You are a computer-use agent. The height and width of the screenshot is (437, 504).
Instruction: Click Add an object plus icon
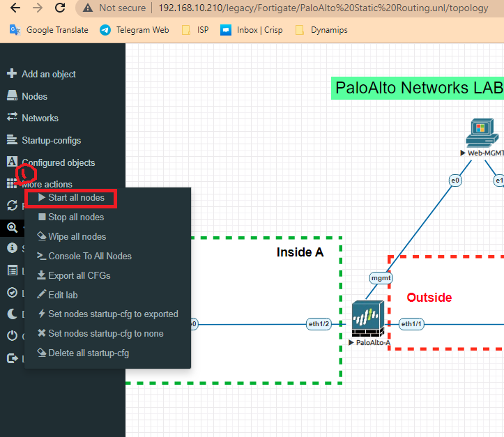point(11,74)
